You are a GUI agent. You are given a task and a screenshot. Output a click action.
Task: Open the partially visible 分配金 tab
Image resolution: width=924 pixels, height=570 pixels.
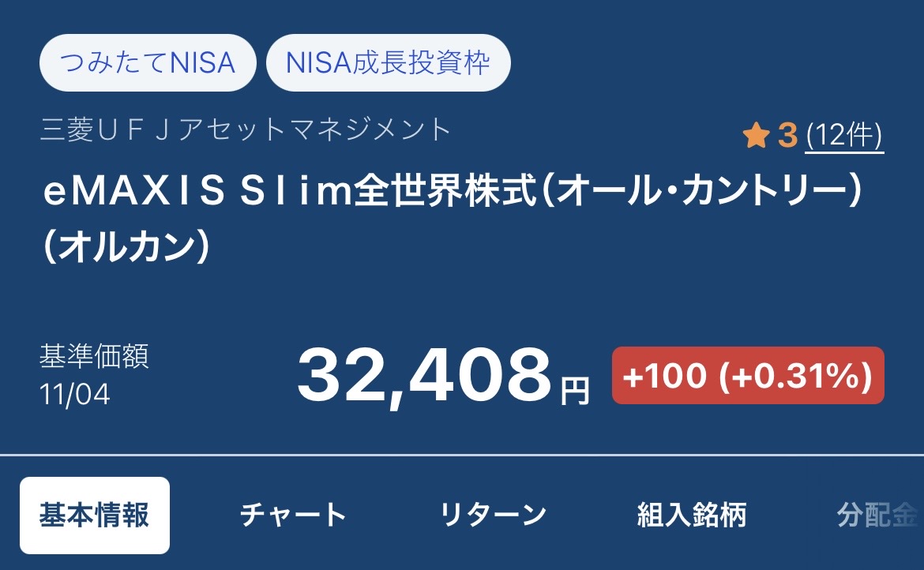click(x=878, y=516)
